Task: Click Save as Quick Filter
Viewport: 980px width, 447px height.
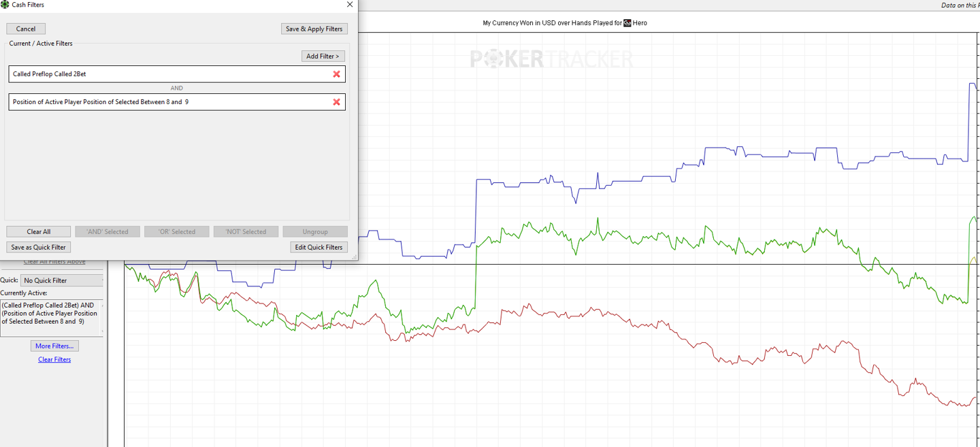Action: (x=39, y=248)
